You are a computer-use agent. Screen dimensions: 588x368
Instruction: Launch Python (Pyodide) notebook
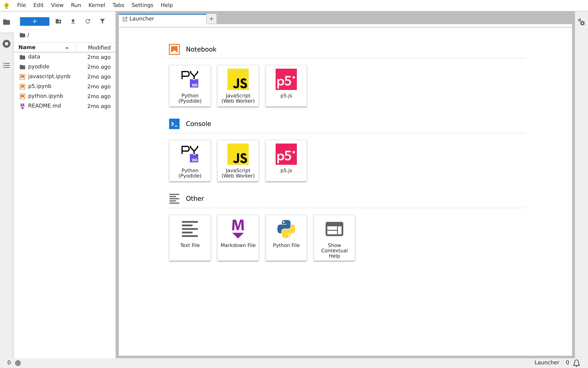[x=190, y=86]
